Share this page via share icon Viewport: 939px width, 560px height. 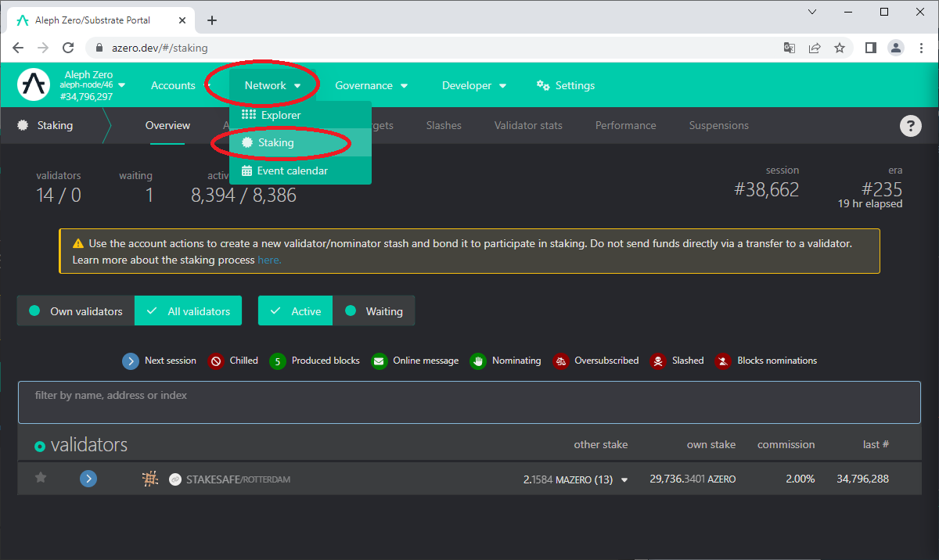tap(815, 48)
